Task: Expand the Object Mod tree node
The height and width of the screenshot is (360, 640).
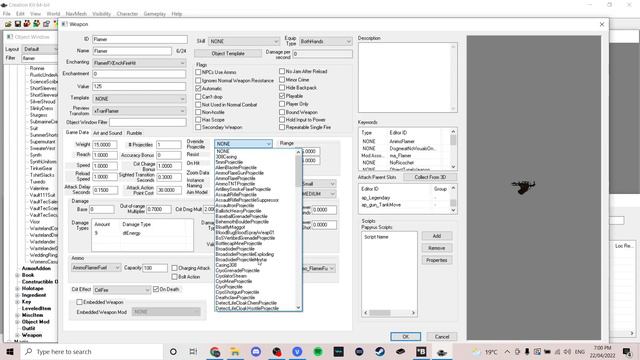Action: (18, 322)
